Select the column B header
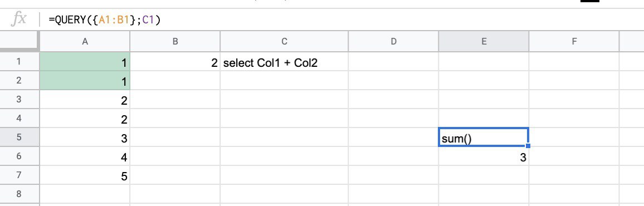 tap(175, 41)
